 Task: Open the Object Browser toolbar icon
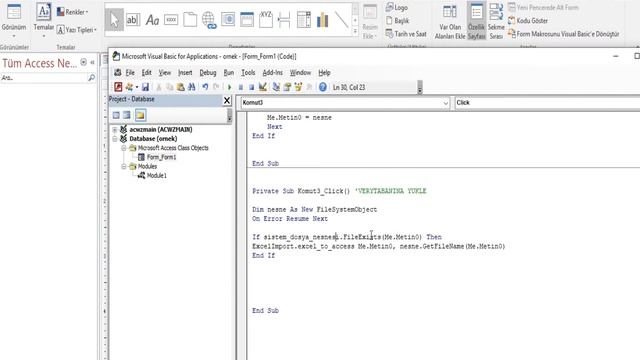(x=298, y=87)
